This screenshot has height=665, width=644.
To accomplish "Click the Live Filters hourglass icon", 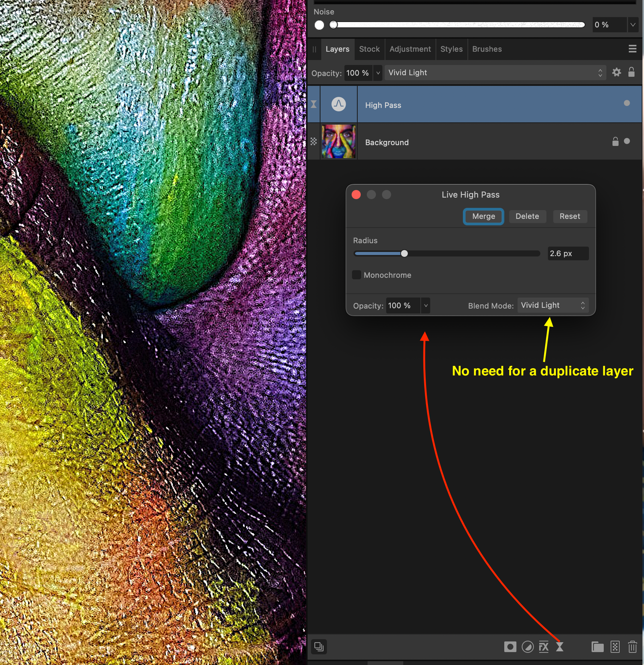I will (x=560, y=646).
